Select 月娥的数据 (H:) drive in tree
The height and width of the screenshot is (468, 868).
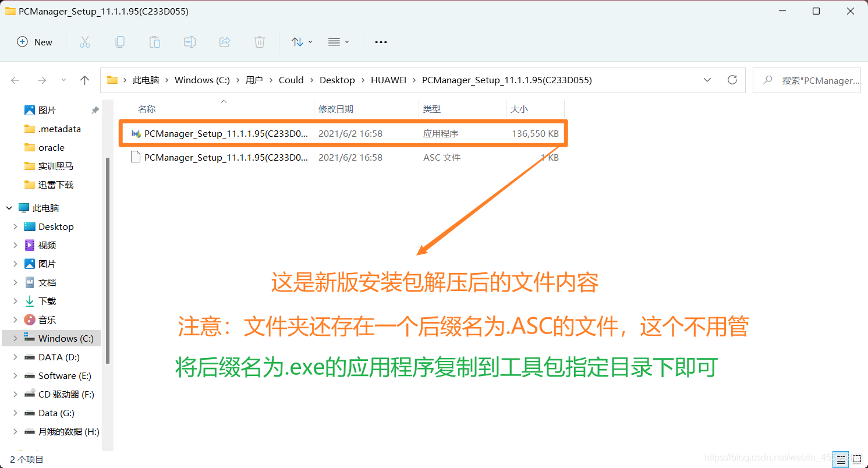(x=69, y=431)
